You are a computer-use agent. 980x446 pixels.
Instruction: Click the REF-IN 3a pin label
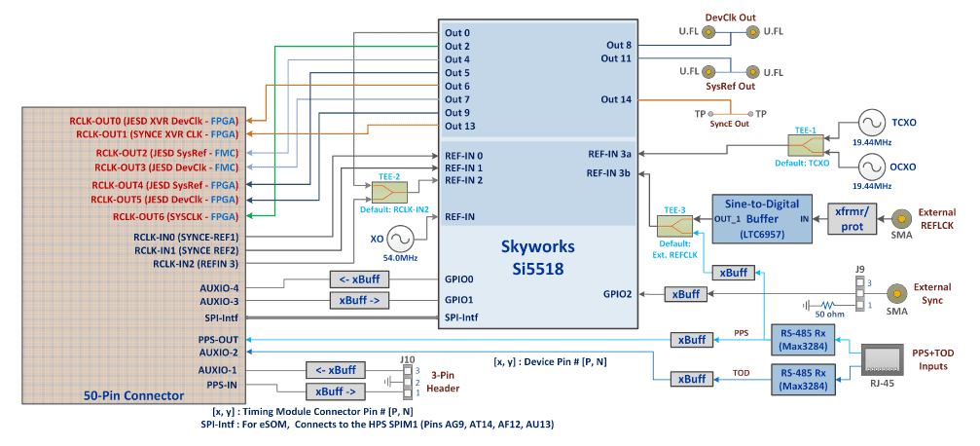tap(609, 153)
